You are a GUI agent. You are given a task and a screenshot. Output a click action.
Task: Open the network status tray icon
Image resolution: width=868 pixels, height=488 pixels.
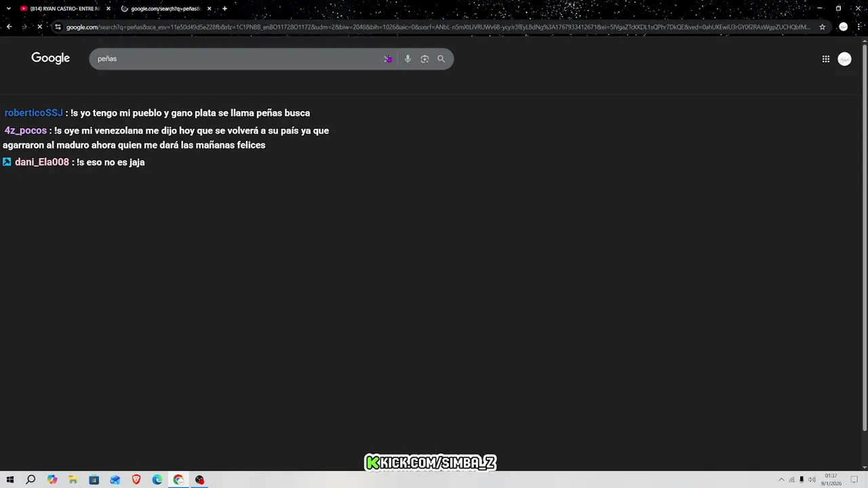click(x=791, y=480)
